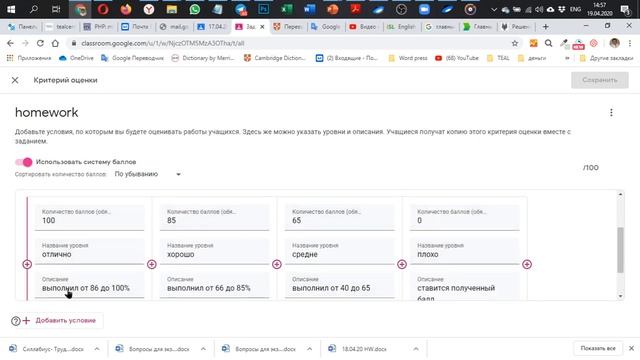Close the active classroom tab
Viewport: 640px width, 360px height.
[x=262, y=27]
